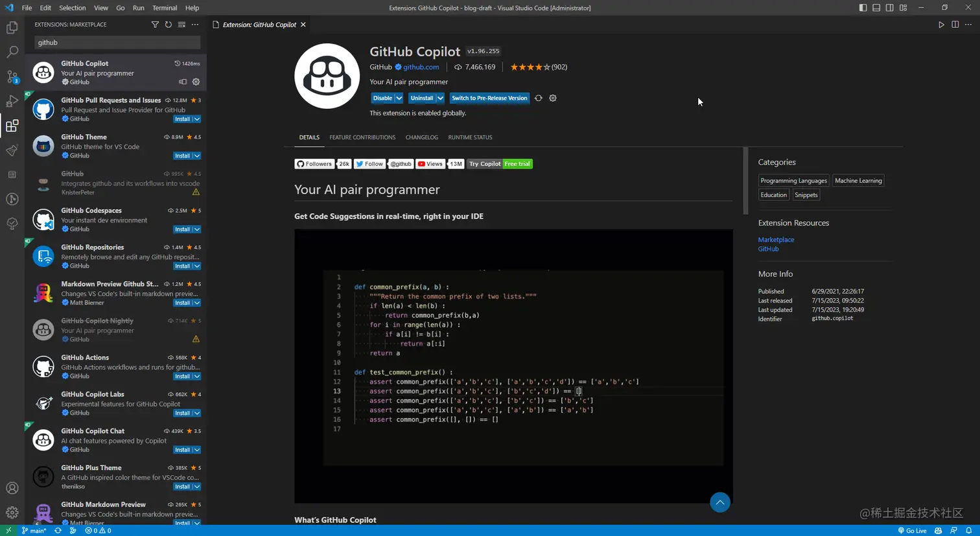The height and width of the screenshot is (536, 980).
Task: Select the Machine Learning category tag
Action: (x=858, y=181)
